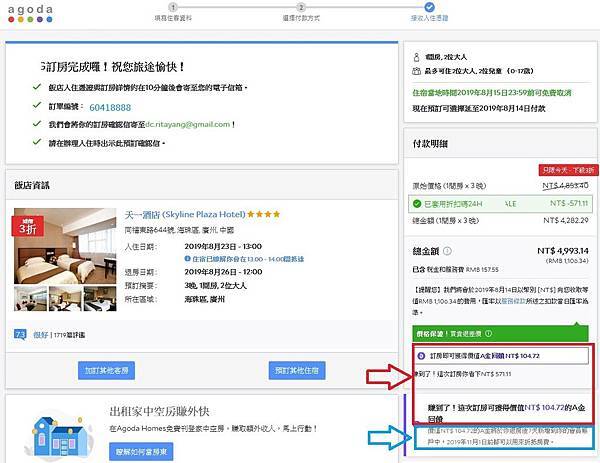Viewport: 600px width, 463px height.
Task: Click the green price guarantee banner
Action: point(500,334)
